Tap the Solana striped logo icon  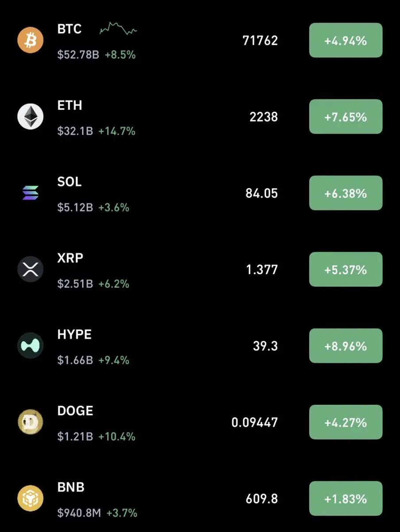click(30, 193)
